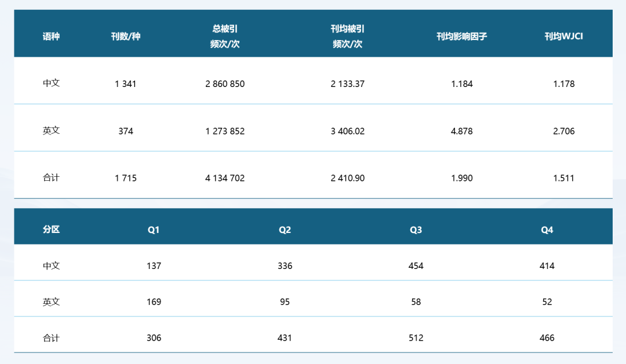Click 英文 row label in 分区 table
This screenshot has width=626, height=364.
pos(51,302)
